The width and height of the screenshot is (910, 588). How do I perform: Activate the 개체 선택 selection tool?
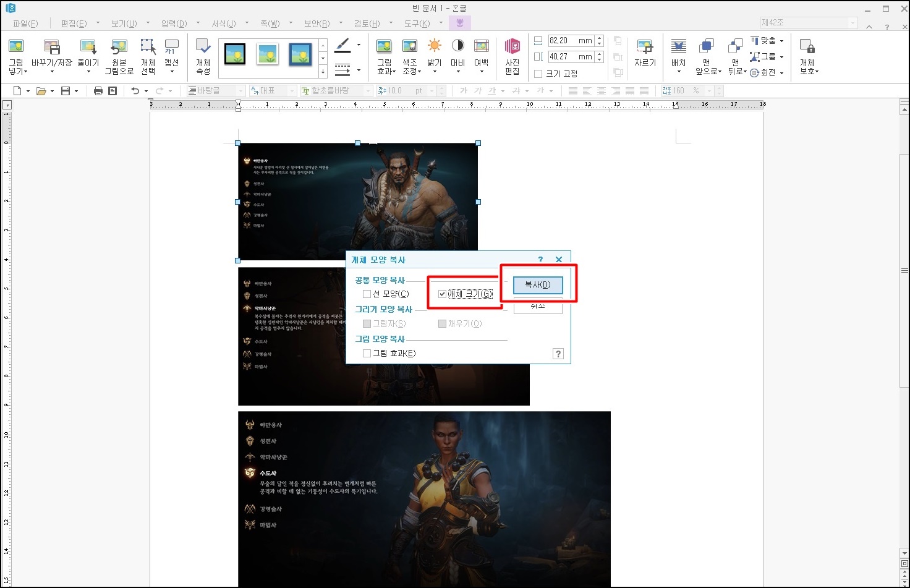click(148, 56)
